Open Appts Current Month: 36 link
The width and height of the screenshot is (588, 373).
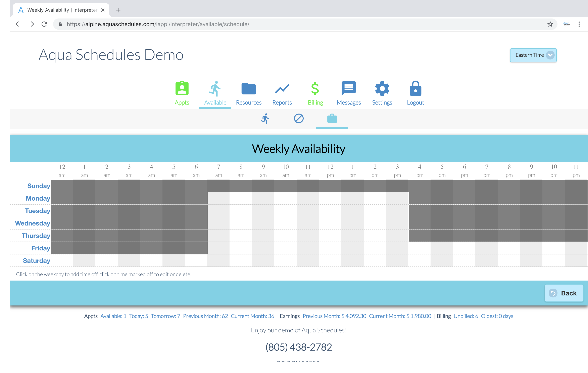click(x=252, y=316)
